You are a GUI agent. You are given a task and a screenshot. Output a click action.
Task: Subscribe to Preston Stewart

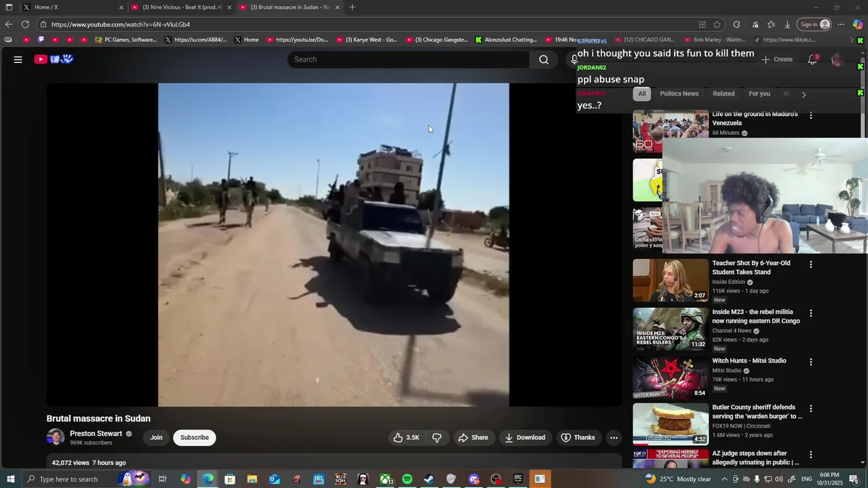tap(195, 438)
